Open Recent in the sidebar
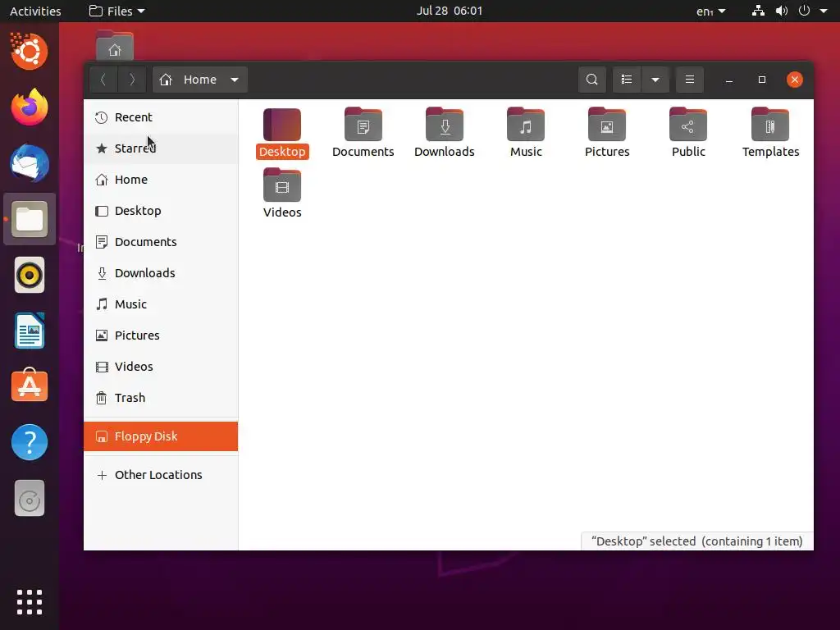The width and height of the screenshot is (840, 630). coord(161,117)
